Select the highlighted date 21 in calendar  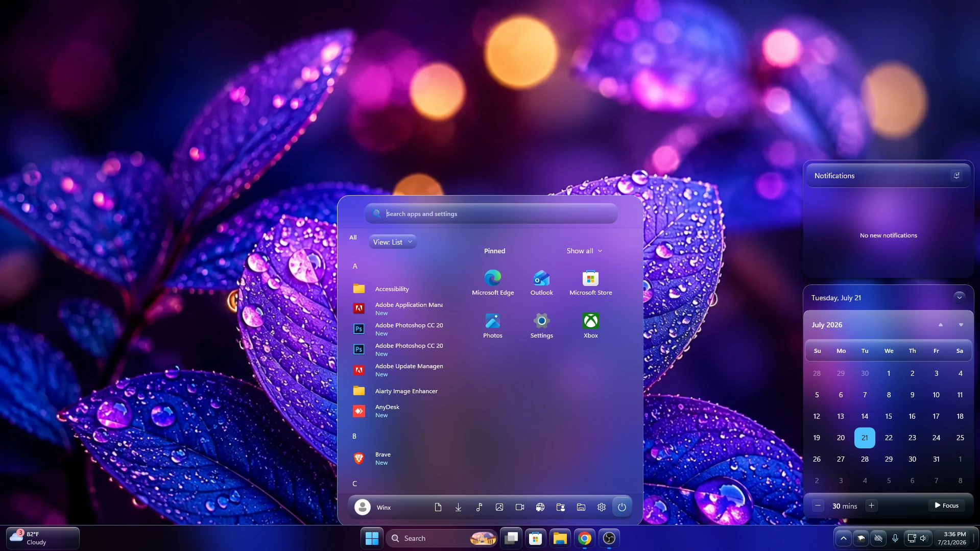(865, 438)
